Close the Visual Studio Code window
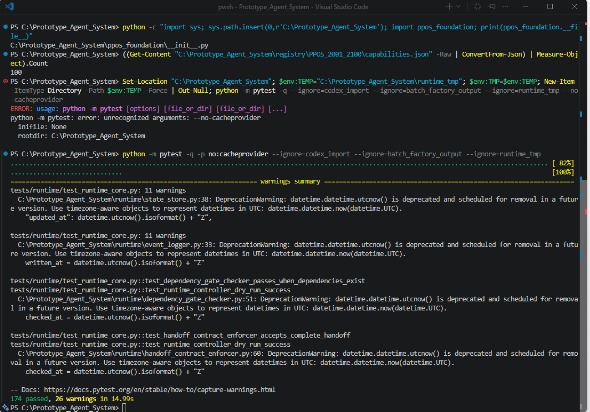Screen dimensions: 590x412 click(574, 6)
